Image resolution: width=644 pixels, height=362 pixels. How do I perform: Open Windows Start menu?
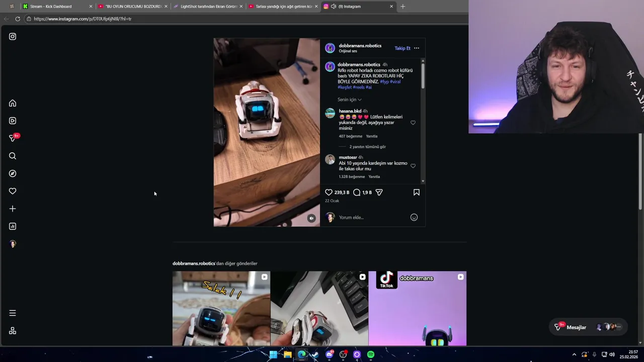[273, 354]
